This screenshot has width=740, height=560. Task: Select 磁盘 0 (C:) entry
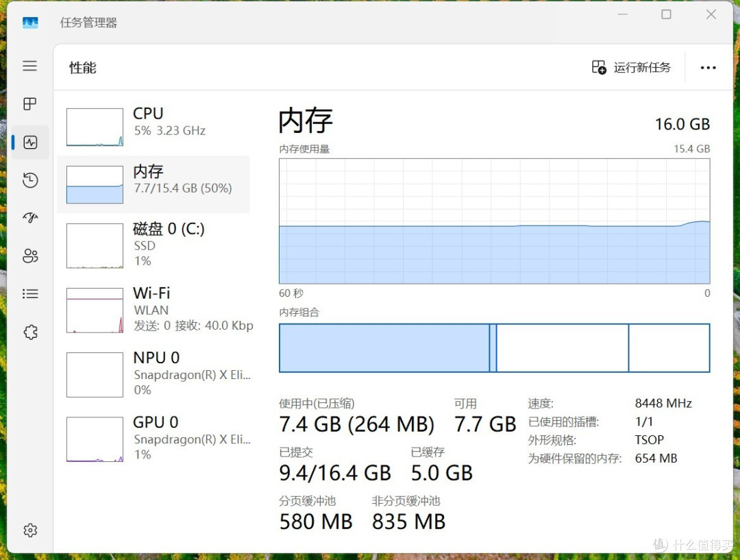(153, 245)
